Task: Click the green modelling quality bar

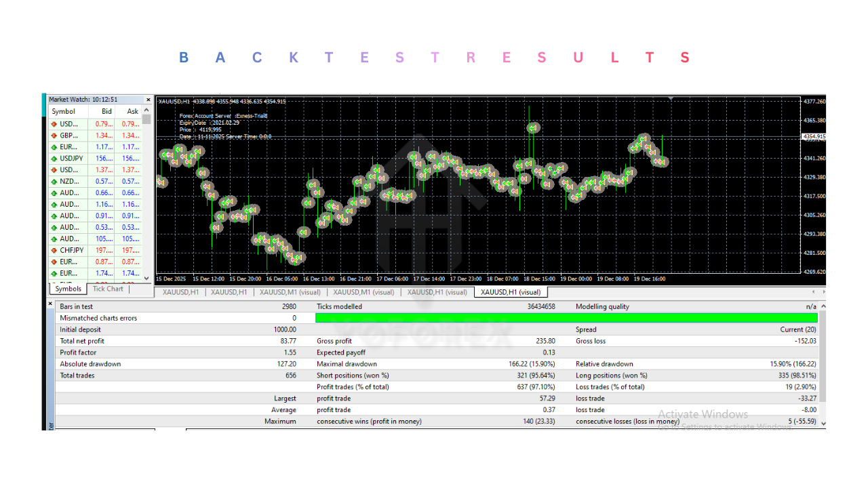Action: click(566, 318)
